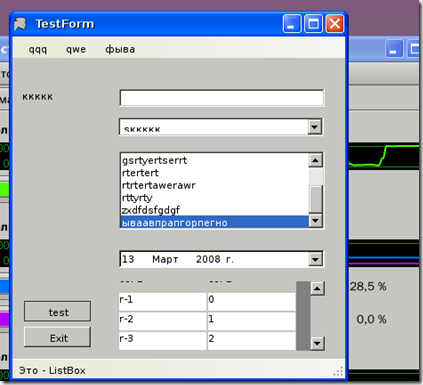Screen dimensions: 423x385
Task: Click the test button
Action: pyautogui.click(x=57, y=311)
